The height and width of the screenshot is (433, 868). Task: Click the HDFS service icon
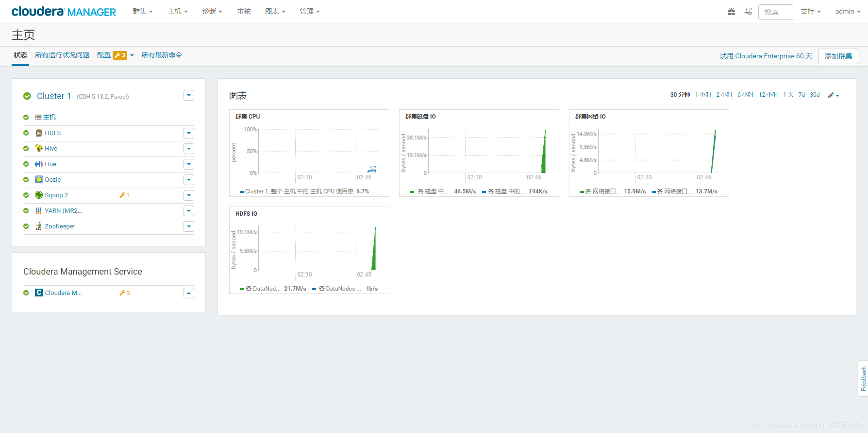pos(39,133)
